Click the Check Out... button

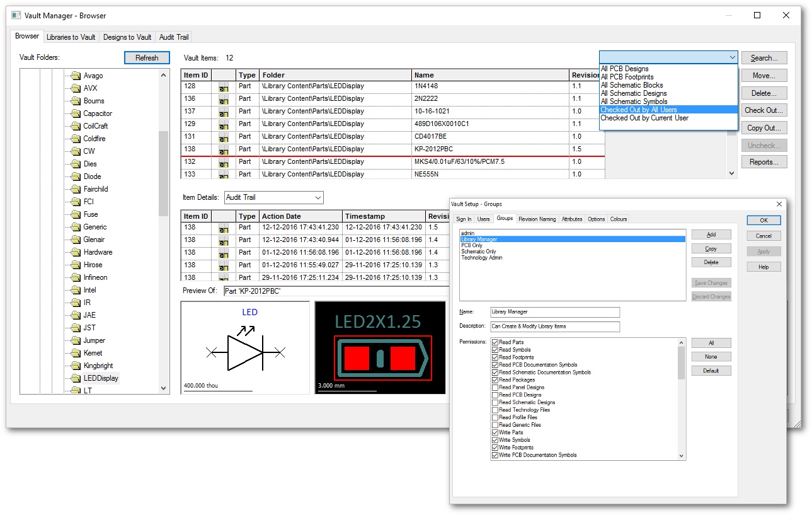(763, 110)
